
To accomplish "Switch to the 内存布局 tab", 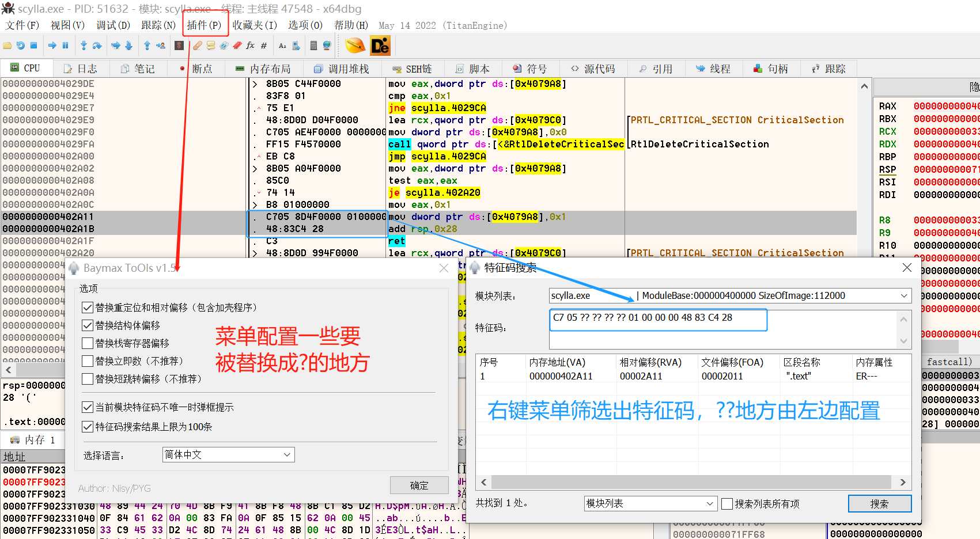I will pos(263,69).
